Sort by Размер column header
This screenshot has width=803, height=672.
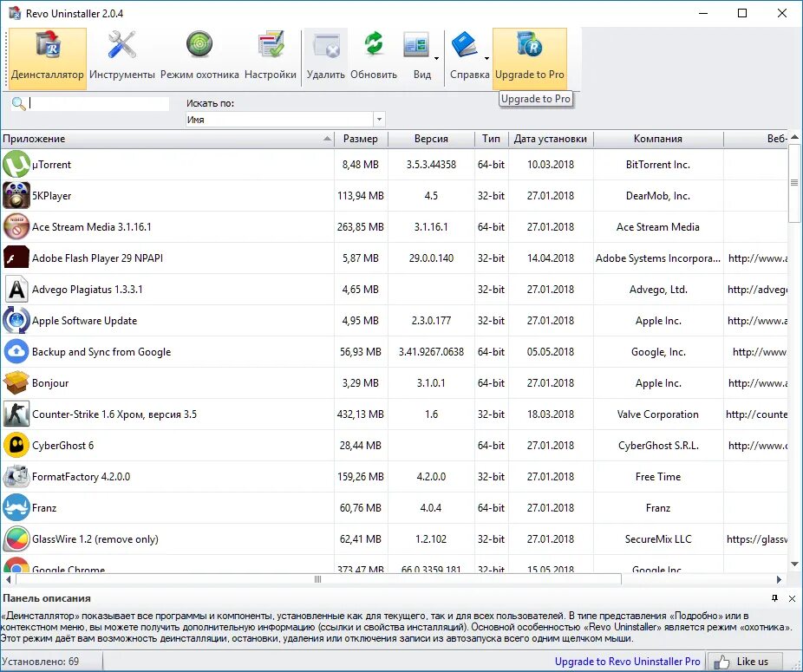[x=361, y=139]
